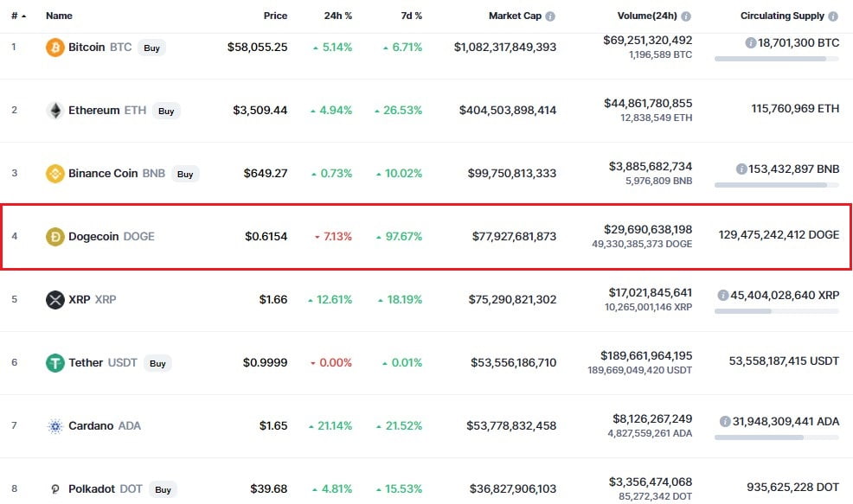Click info icon beside ADA circulating supply
This screenshot has width=853, height=504.
click(725, 421)
